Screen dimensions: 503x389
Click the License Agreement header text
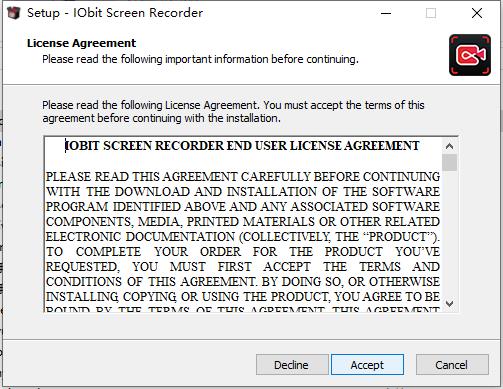pyautogui.click(x=81, y=43)
